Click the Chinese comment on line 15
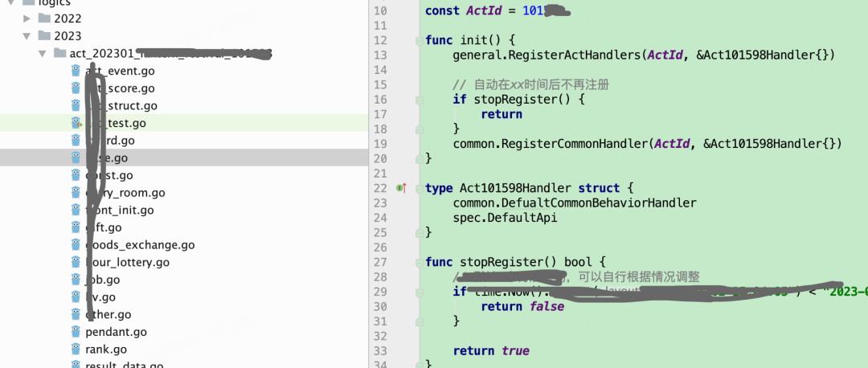 531,85
